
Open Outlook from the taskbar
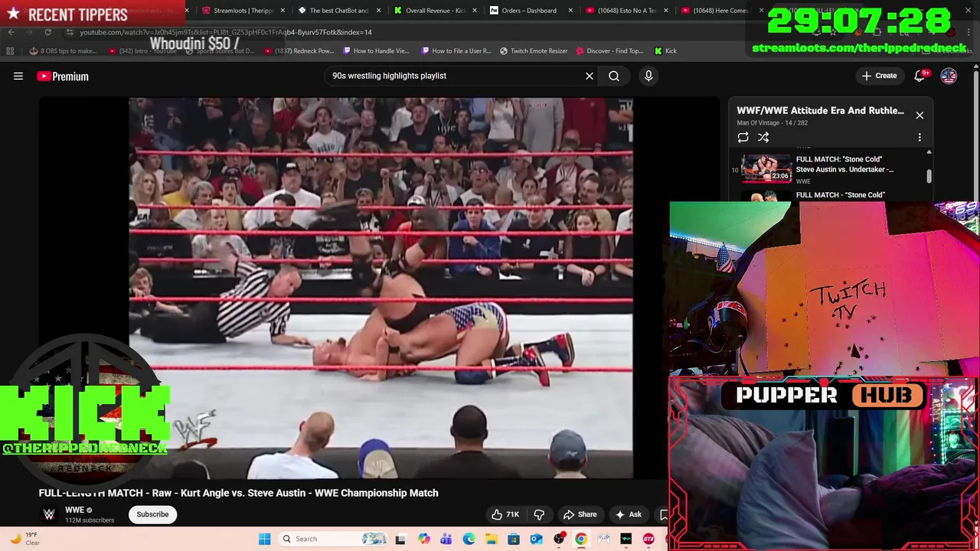point(536,539)
